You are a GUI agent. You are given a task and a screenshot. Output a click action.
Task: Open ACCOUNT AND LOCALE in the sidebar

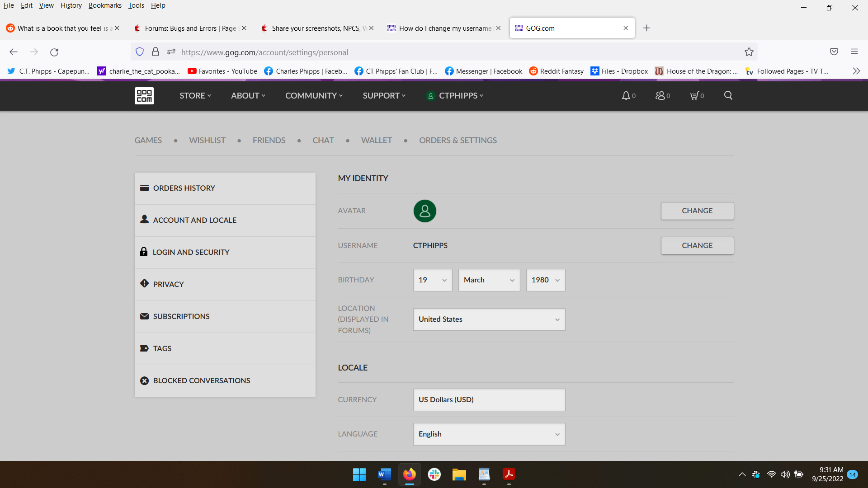pyautogui.click(x=225, y=221)
